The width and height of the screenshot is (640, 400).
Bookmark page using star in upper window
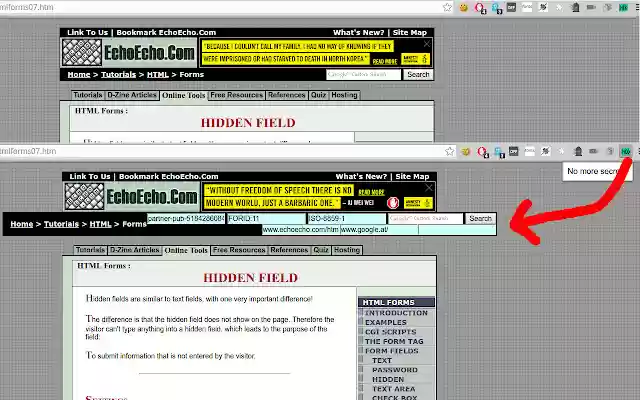(x=447, y=7)
